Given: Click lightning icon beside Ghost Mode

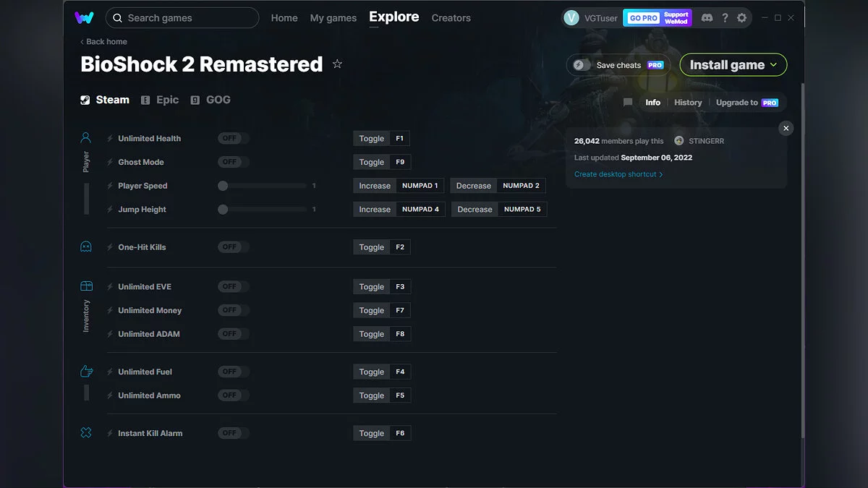Looking at the screenshot, I should (110, 162).
